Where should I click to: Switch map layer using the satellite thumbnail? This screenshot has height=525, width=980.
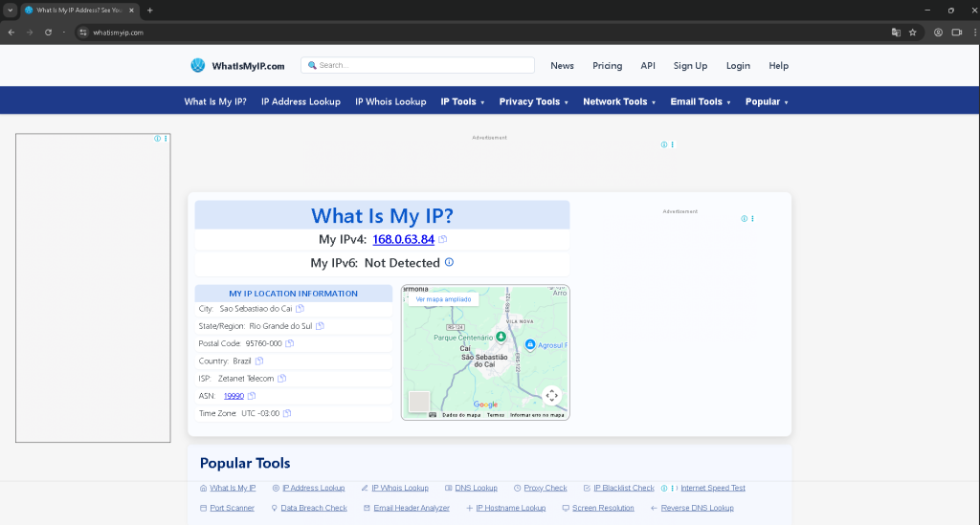pos(419,402)
